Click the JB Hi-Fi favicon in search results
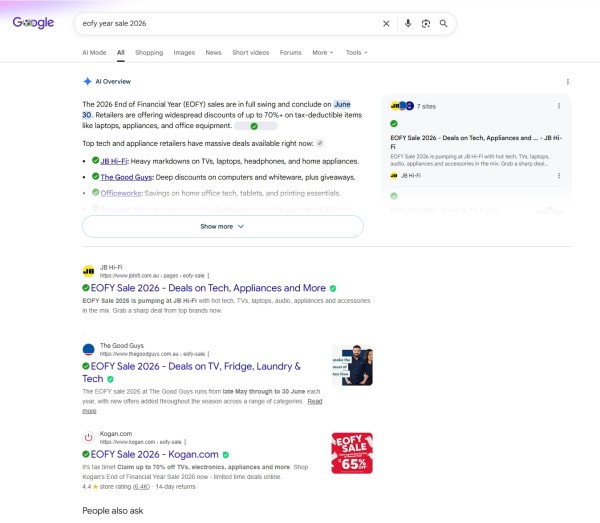Image resolution: width=600 pixels, height=523 pixels. [88, 271]
